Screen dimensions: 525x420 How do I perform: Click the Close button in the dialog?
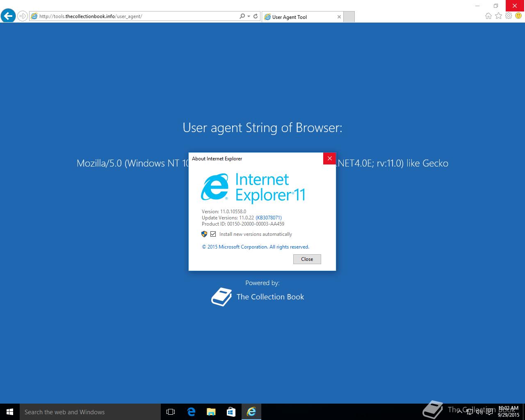[x=307, y=259]
